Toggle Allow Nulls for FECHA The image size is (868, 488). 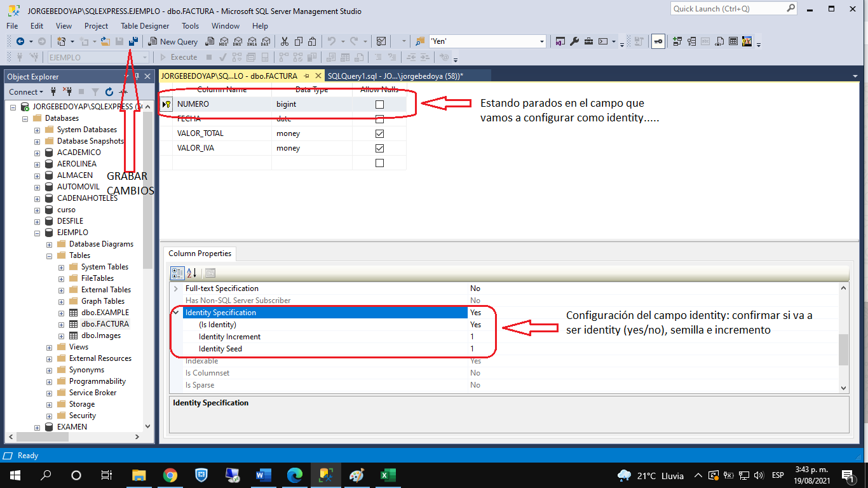point(380,119)
